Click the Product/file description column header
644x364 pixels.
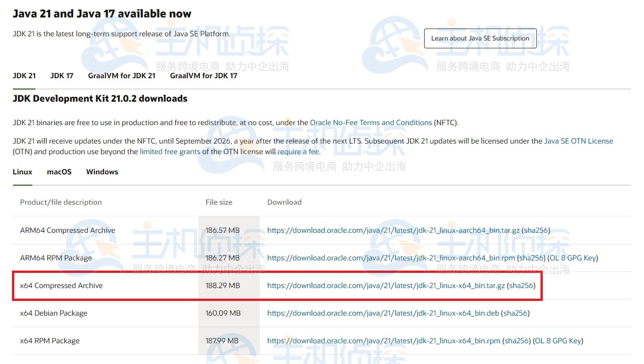click(61, 202)
